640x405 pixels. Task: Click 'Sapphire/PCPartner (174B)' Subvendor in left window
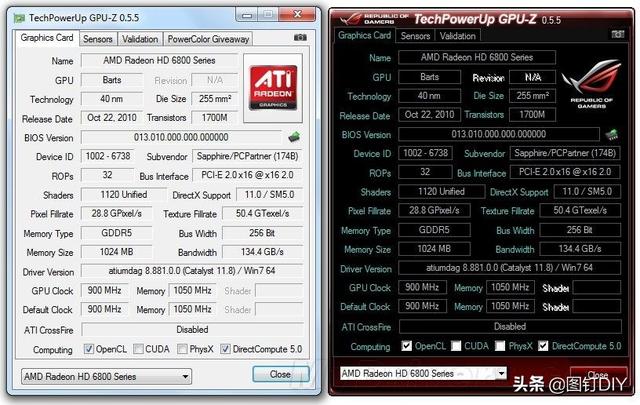247,156
